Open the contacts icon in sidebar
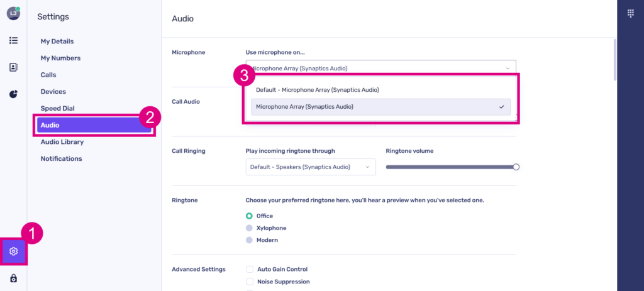Image resolution: width=644 pixels, height=291 pixels. point(13,67)
